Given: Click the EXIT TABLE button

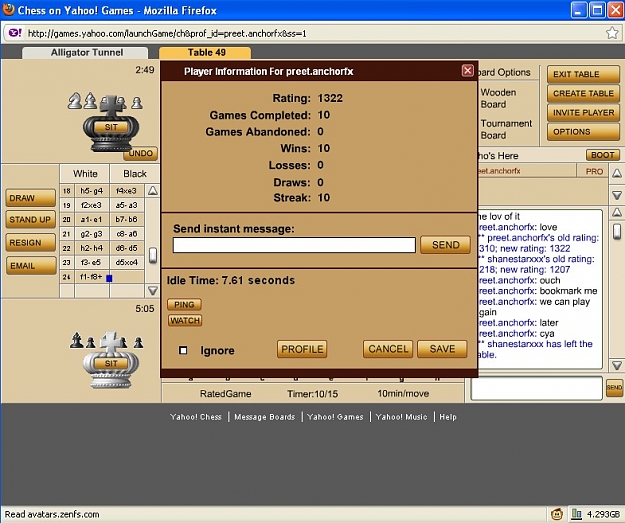Looking at the screenshot, I should [x=583, y=75].
